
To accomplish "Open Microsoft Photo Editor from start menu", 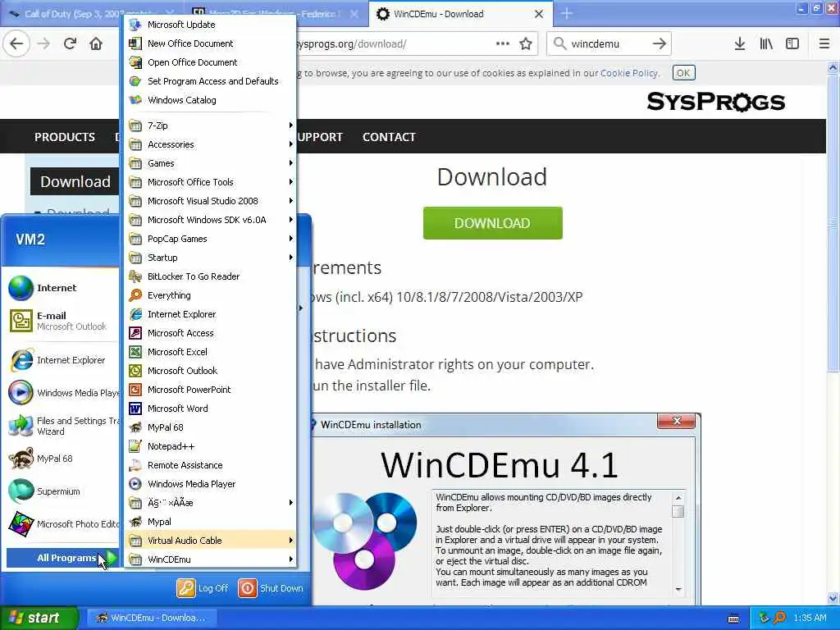I will [x=62, y=524].
